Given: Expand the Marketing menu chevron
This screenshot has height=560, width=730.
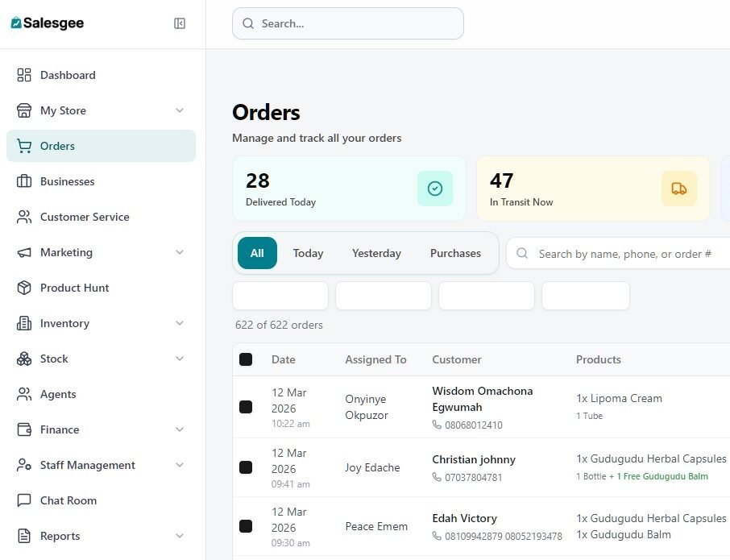Looking at the screenshot, I should pyautogui.click(x=180, y=252).
